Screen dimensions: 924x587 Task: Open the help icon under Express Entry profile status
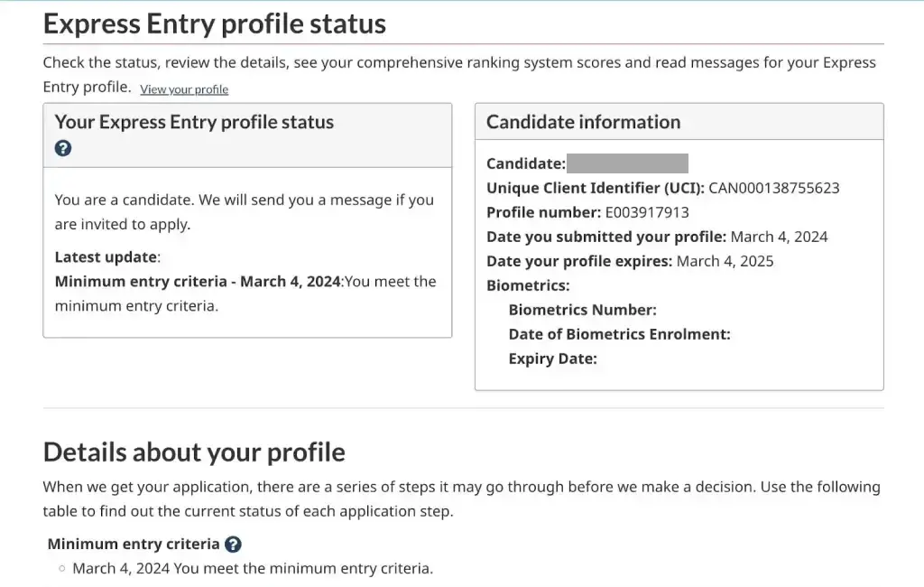click(61, 147)
